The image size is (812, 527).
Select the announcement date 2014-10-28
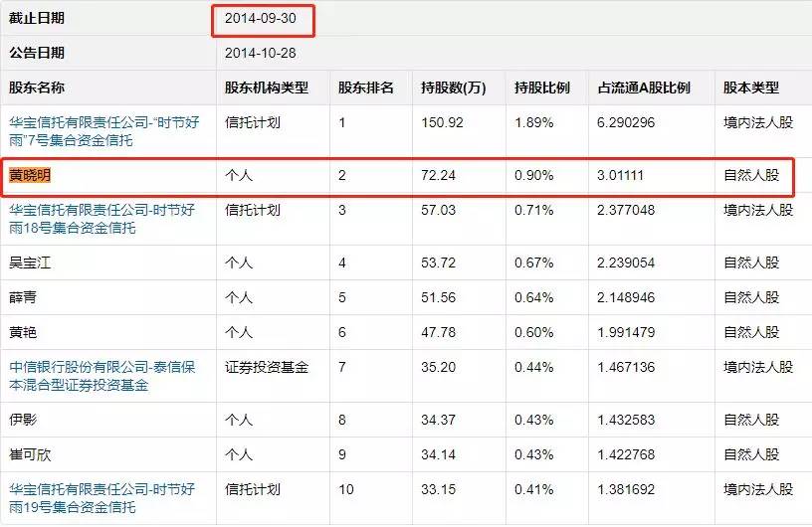point(261,53)
